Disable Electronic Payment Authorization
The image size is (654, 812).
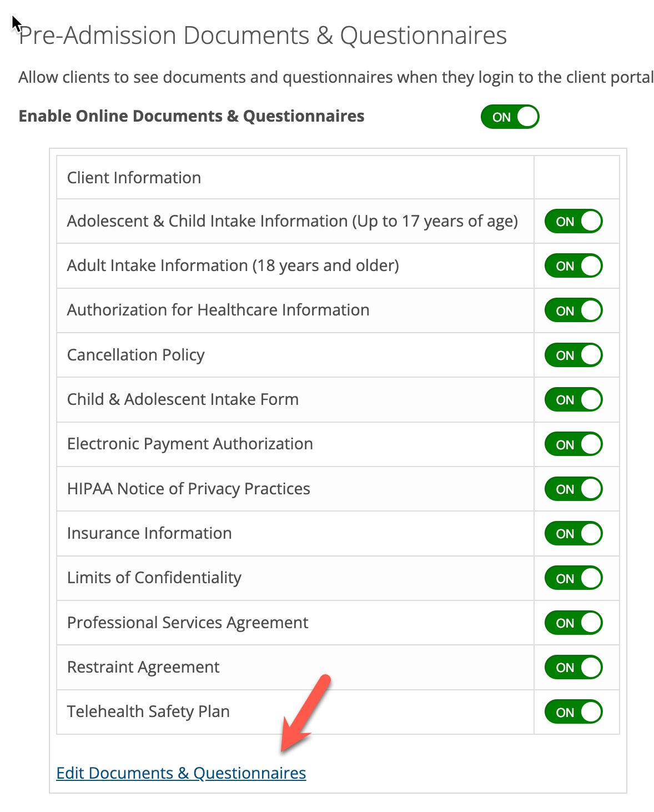pyautogui.click(x=572, y=444)
